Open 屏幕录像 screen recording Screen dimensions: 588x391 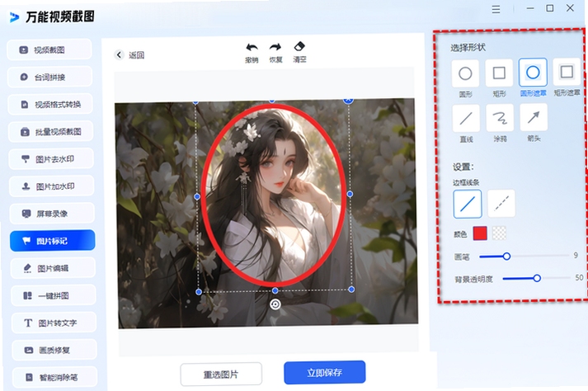[52, 214]
